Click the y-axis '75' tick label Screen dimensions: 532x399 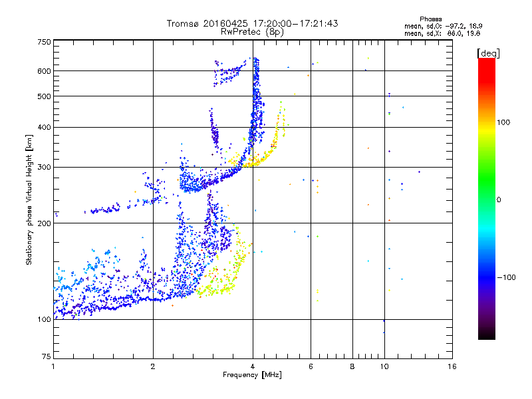tap(47, 356)
